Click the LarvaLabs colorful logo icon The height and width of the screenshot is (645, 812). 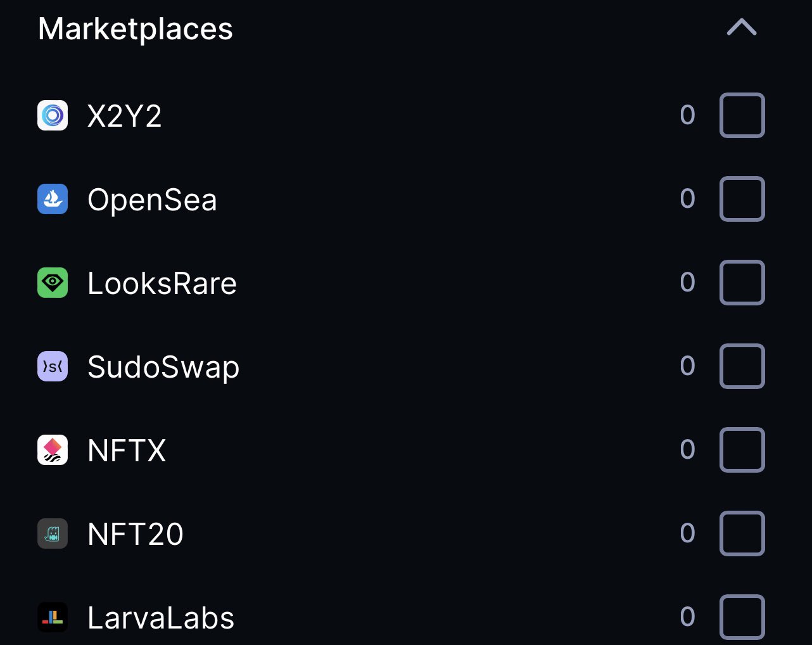pos(53,617)
